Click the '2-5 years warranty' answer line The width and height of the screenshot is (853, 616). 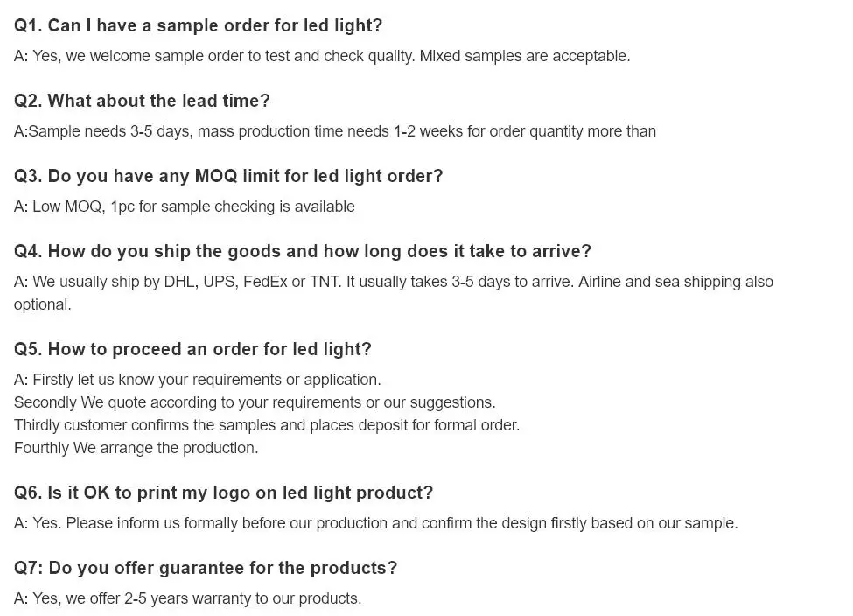pos(188,598)
